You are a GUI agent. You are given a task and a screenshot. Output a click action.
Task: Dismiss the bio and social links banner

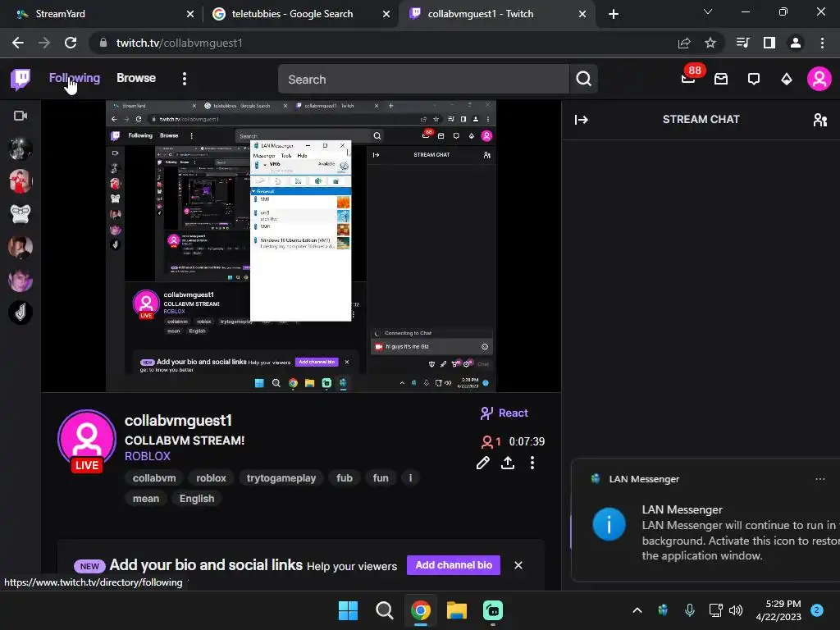coord(518,565)
